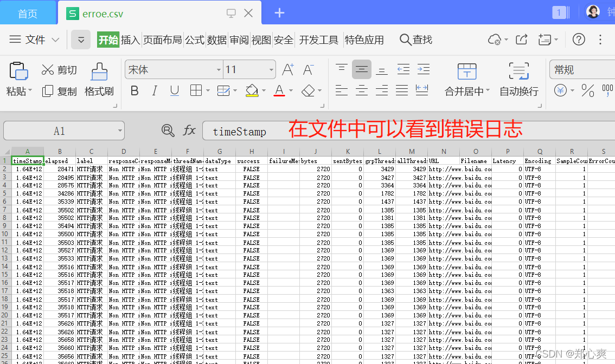Open the 文件 file menu
The image size is (615, 364).
[x=34, y=40]
